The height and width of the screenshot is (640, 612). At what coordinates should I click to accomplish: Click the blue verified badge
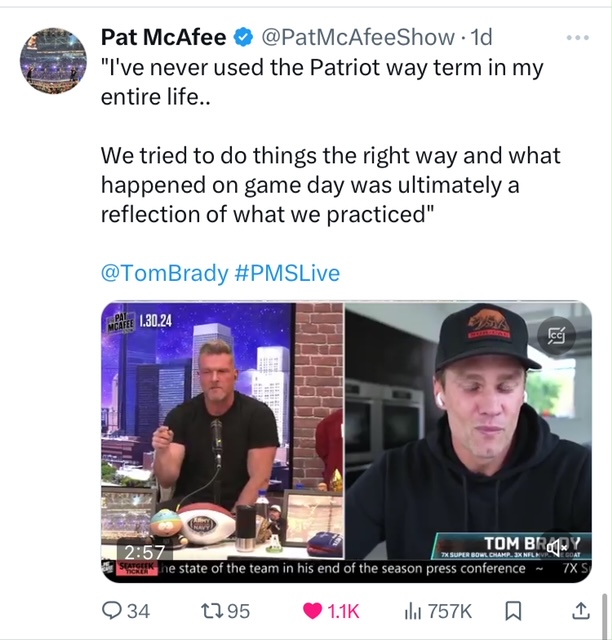(244, 38)
